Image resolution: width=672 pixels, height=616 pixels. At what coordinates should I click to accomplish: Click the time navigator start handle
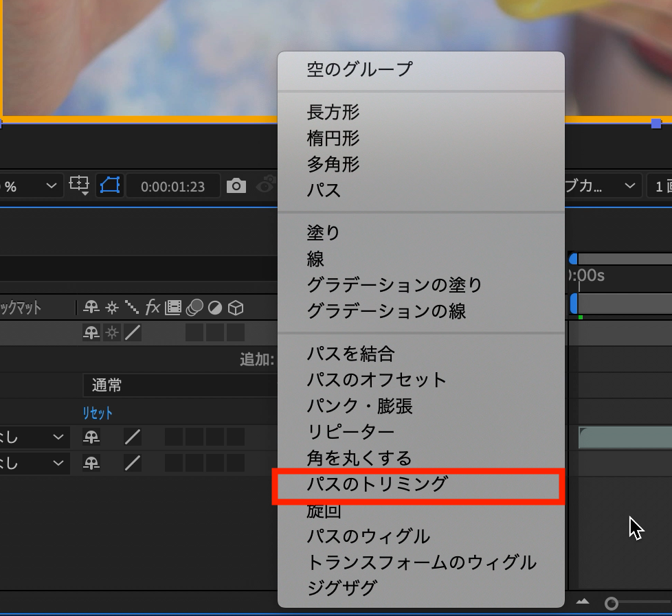tap(574, 259)
